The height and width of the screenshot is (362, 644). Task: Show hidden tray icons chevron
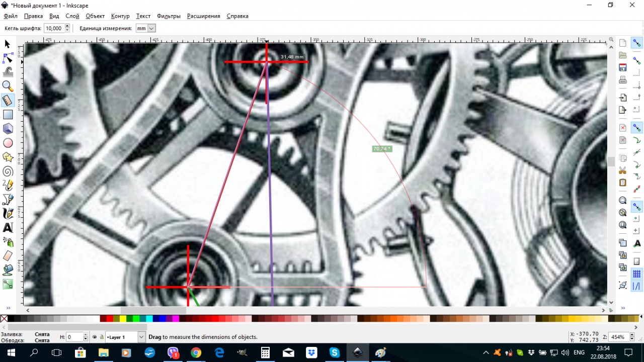coord(486,352)
